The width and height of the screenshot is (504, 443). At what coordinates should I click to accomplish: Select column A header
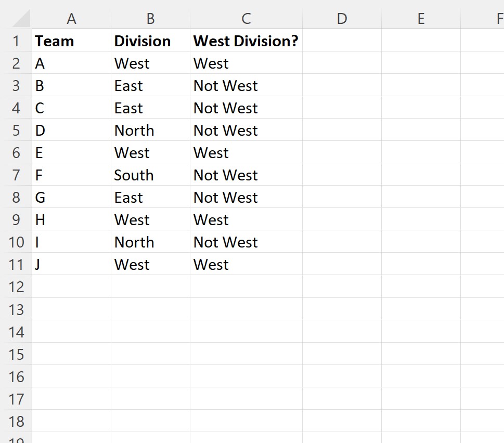point(71,19)
